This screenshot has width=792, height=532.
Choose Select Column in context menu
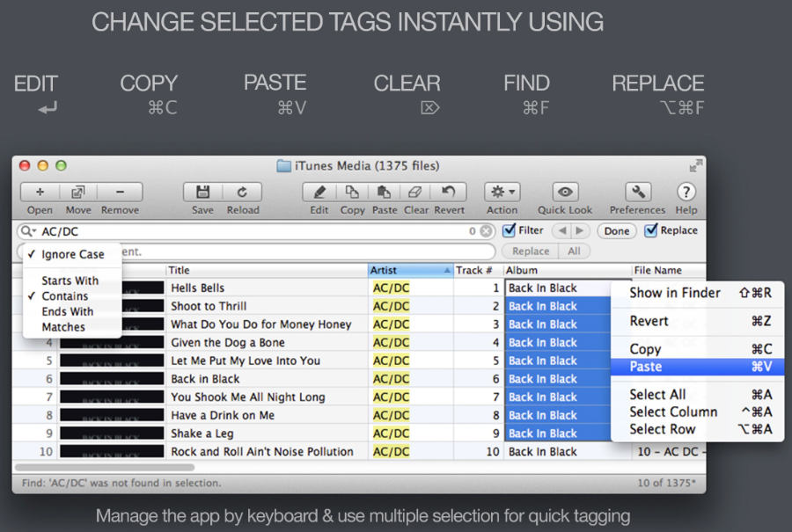pyautogui.click(x=698, y=412)
